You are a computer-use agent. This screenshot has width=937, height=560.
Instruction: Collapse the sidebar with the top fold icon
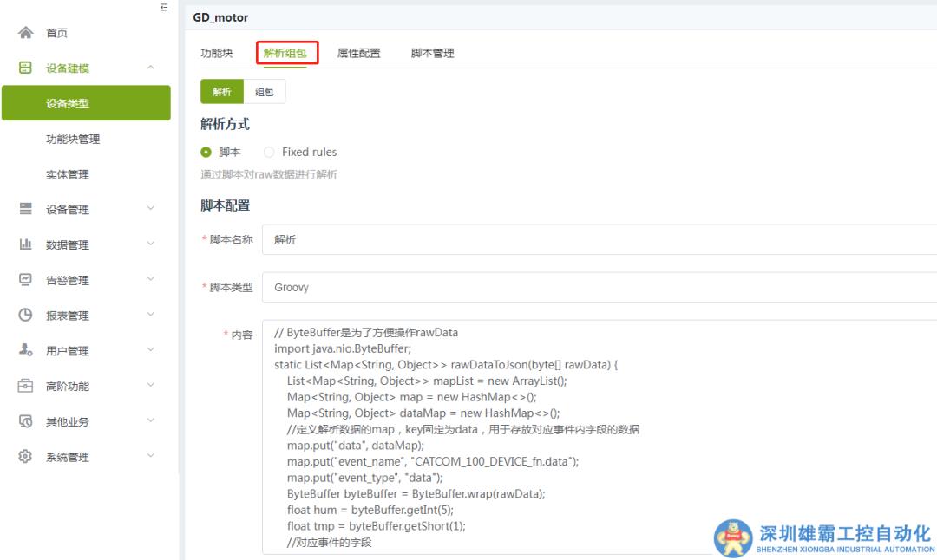click(163, 8)
